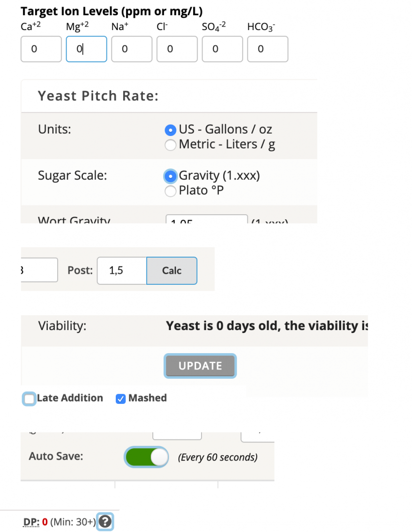
Task: Toggle the Auto Save switch off
Action: click(x=146, y=457)
